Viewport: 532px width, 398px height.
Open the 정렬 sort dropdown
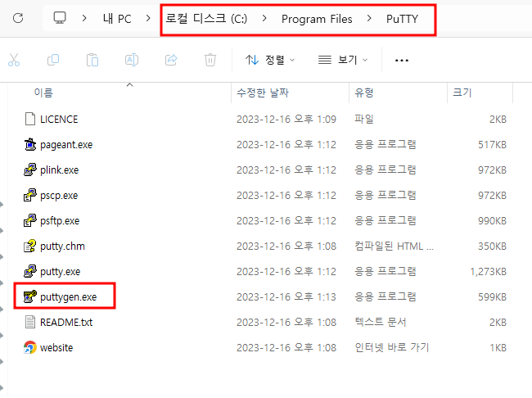[270, 60]
